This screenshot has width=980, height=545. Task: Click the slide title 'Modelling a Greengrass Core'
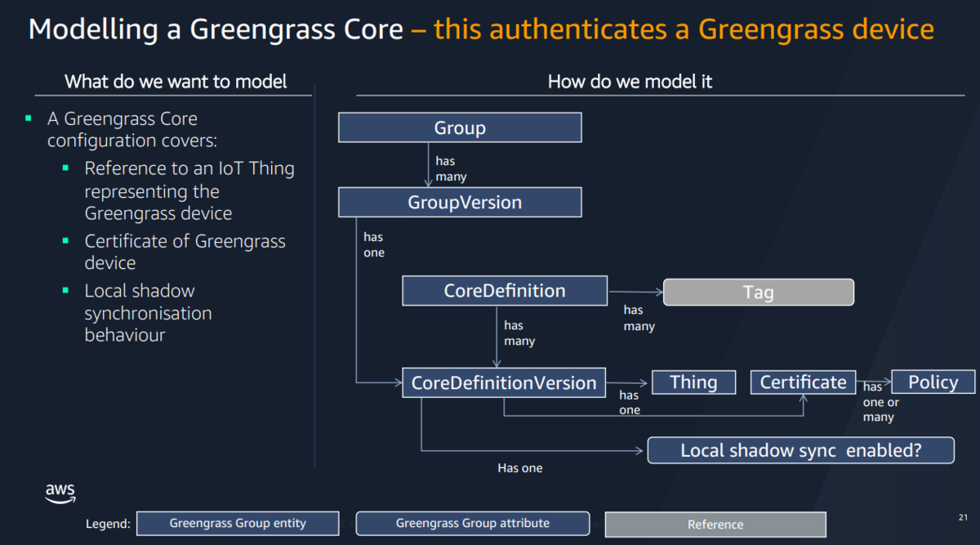(216, 29)
